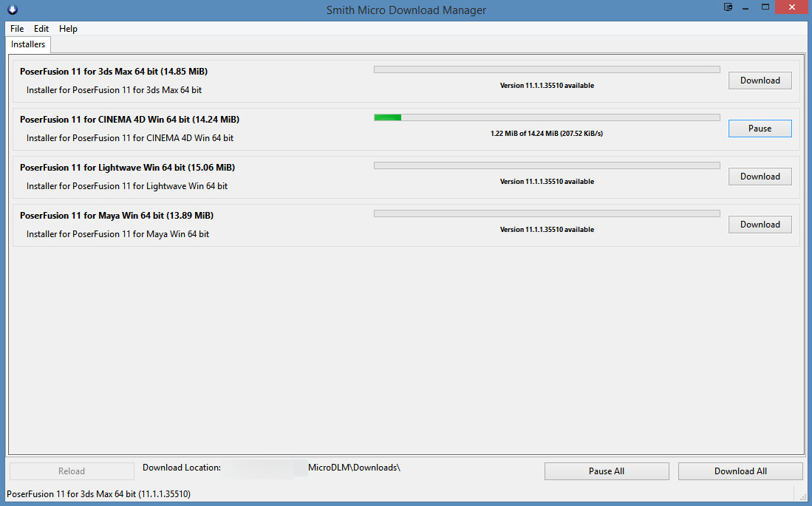Pause the CINEMA 4D installer download
Viewport: 812px width, 506px height.
pyautogui.click(x=760, y=129)
